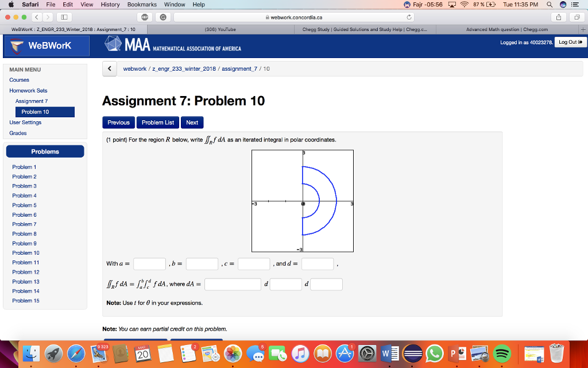588x368 pixels.
Task: Switch to the YouTube tab
Action: click(x=220, y=29)
